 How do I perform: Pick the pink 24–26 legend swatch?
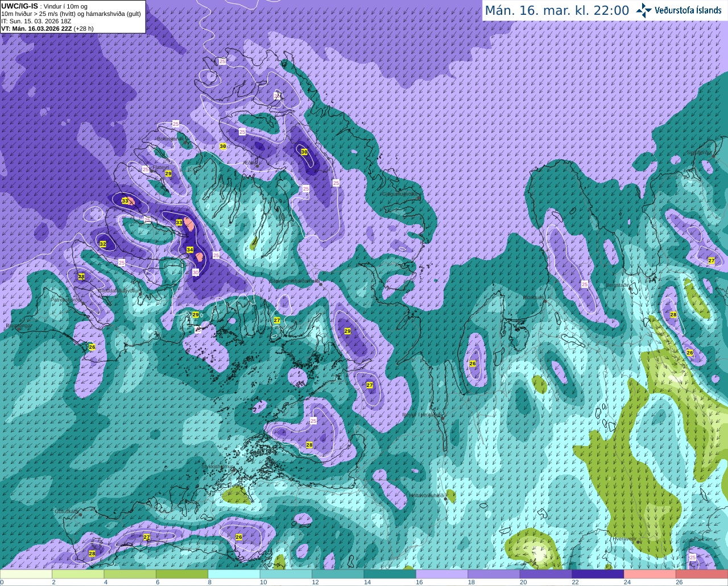point(650,574)
